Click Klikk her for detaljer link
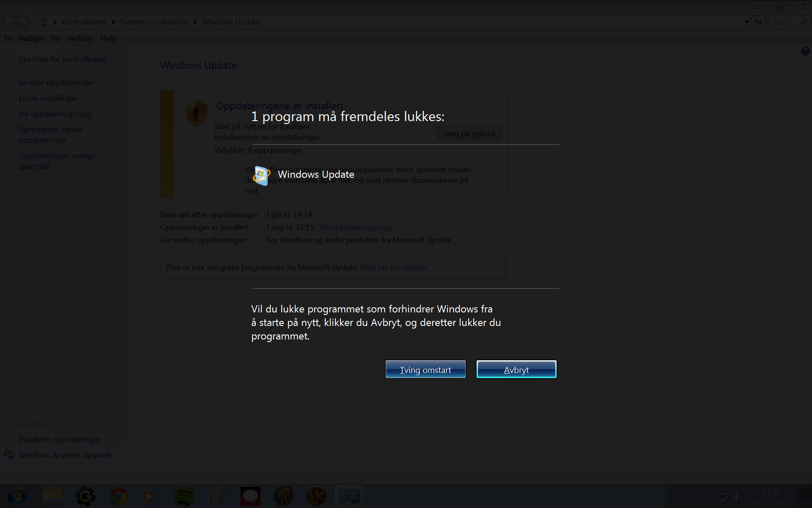The image size is (812, 508). (x=394, y=268)
